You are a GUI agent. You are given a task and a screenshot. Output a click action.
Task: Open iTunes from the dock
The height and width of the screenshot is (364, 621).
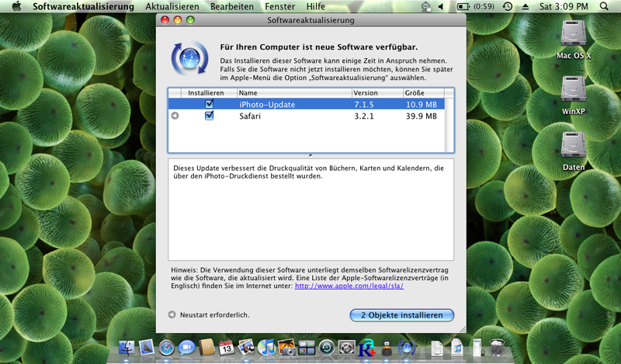[266, 348]
